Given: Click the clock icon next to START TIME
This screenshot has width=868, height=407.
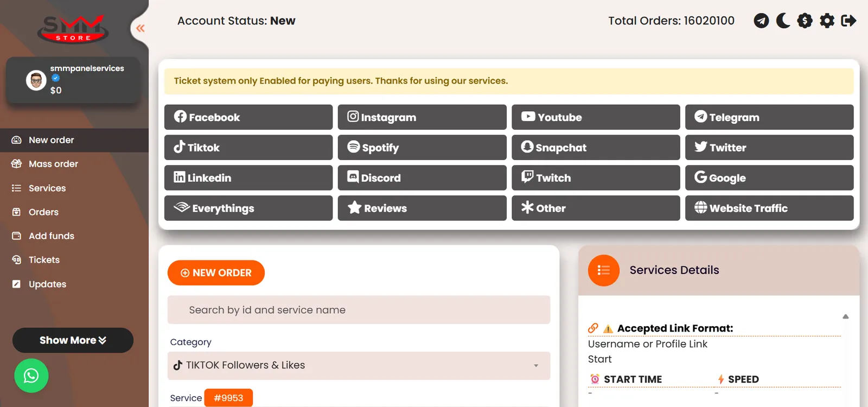Looking at the screenshot, I should tap(595, 379).
